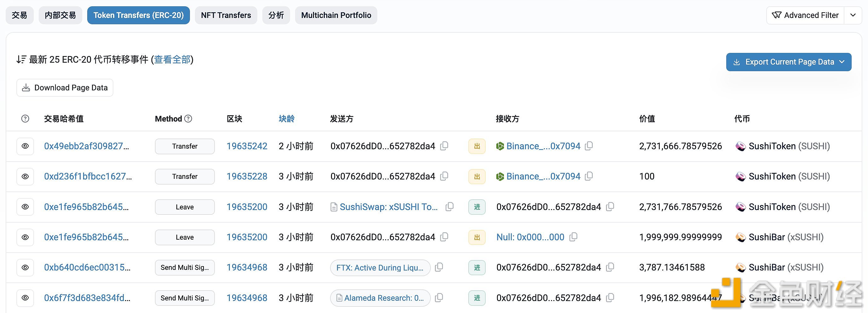This screenshot has width=868, height=313.
Task: Open SushiBar (xSUSHI) in 3,787.13461588 row
Action: (786, 268)
